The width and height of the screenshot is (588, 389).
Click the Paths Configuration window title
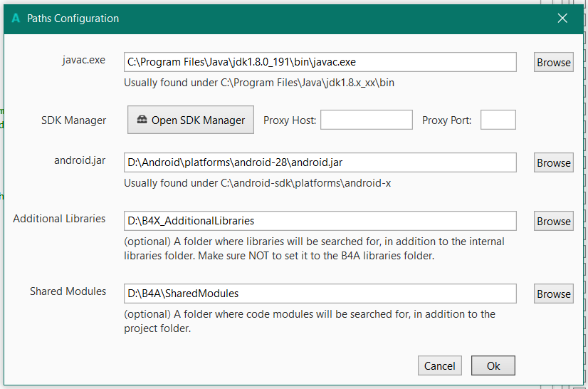(73, 19)
